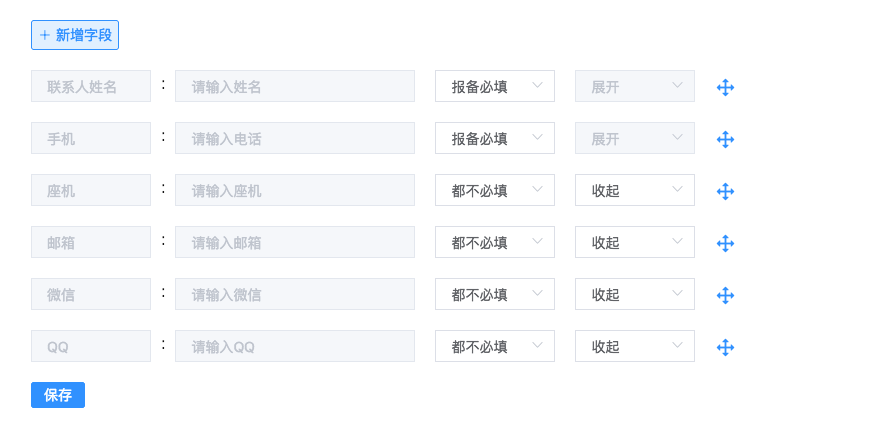Screen dimensions: 884x423
Task: Expand the 收起 dropdown in QQ row
Action: [x=634, y=346]
